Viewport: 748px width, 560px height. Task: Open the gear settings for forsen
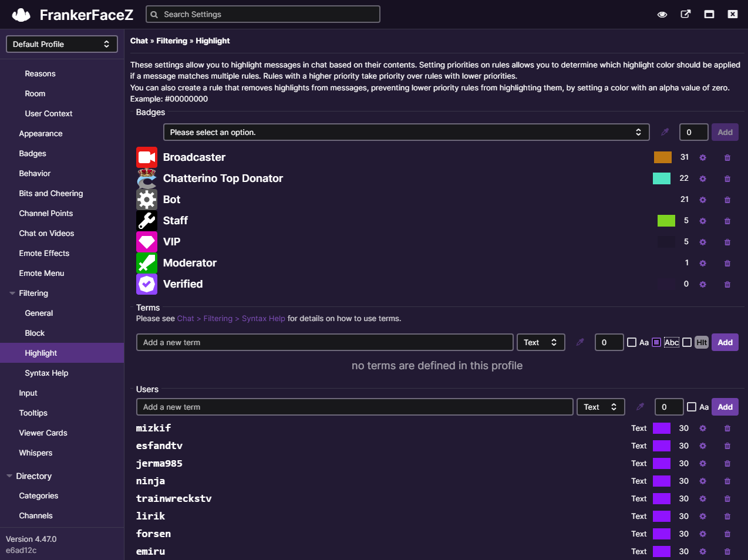coord(703,534)
